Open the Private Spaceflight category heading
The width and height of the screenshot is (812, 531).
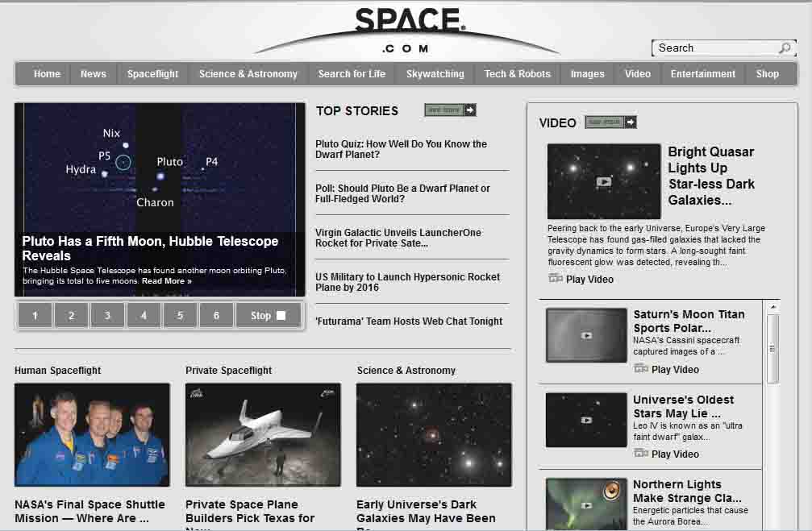tap(228, 371)
